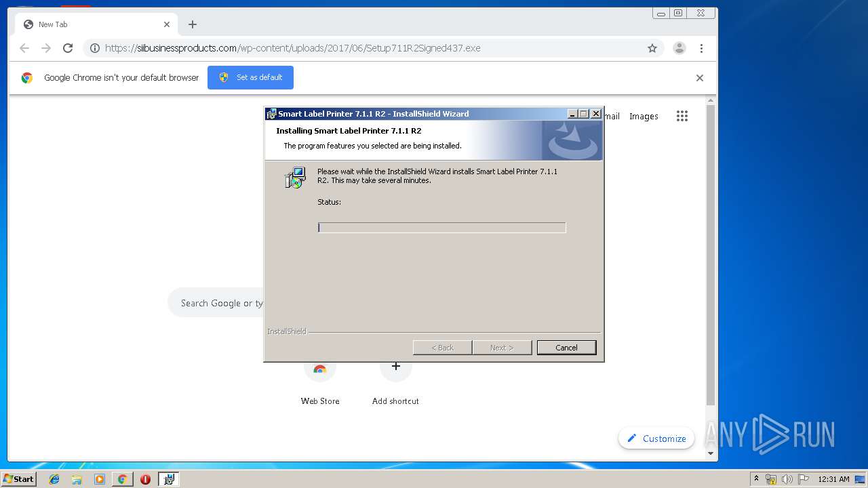868x488 pixels.
Task: Open the Web Store shortcut
Action: tap(320, 384)
